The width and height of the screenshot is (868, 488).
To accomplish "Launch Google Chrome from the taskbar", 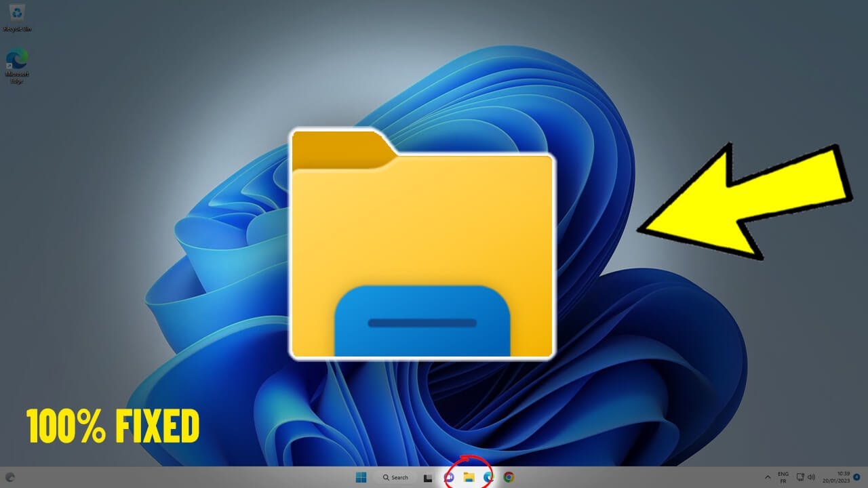I will (x=509, y=477).
